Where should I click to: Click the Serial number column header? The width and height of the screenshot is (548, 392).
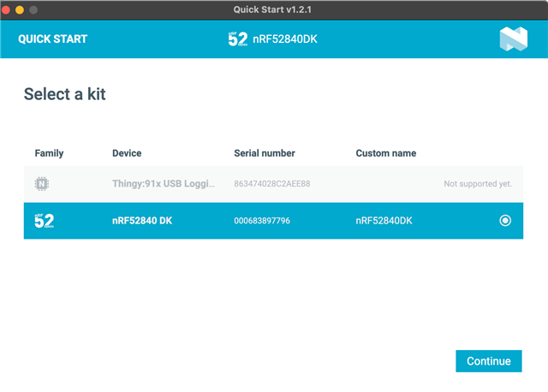coord(265,153)
